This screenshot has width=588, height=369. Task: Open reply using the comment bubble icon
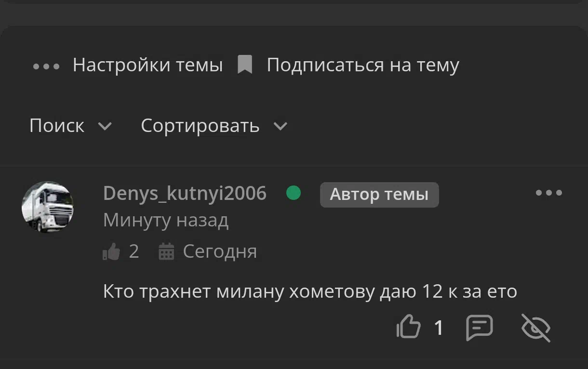click(x=480, y=328)
